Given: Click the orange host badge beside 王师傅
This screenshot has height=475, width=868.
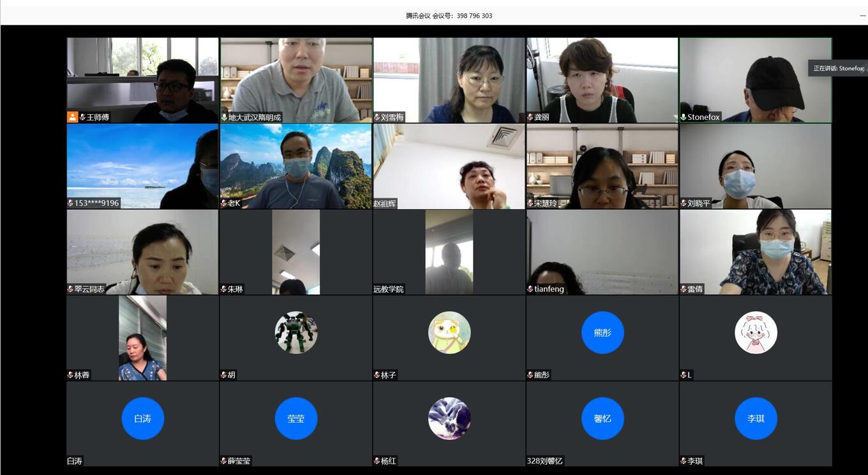Looking at the screenshot, I should pos(72,117).
